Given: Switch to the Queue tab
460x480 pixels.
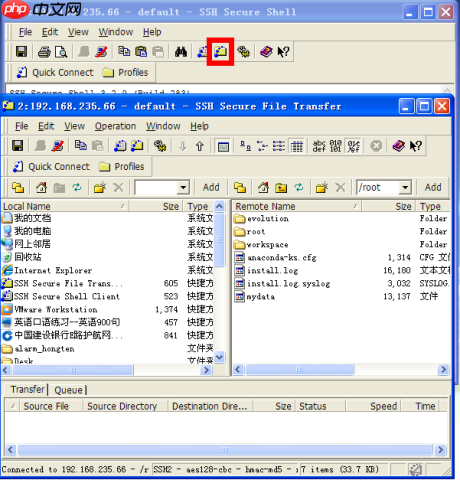Looking at the screenshot, I should [x=69, y=390].
